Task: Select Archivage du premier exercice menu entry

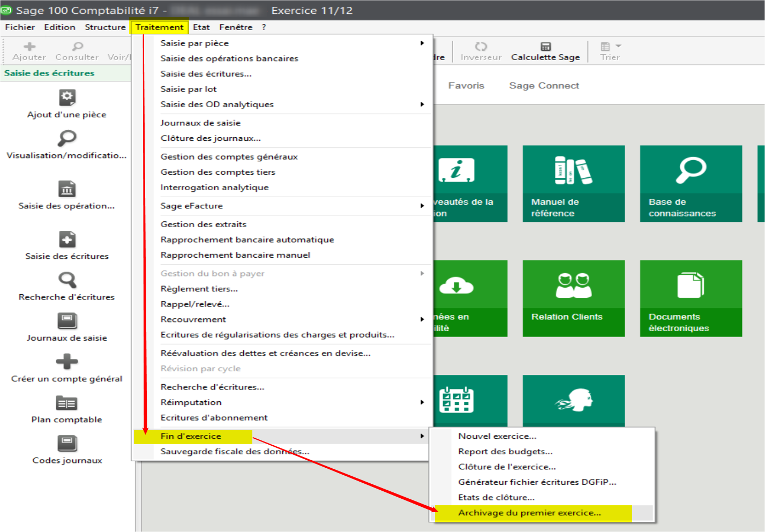Action: [x=529, y=513]
